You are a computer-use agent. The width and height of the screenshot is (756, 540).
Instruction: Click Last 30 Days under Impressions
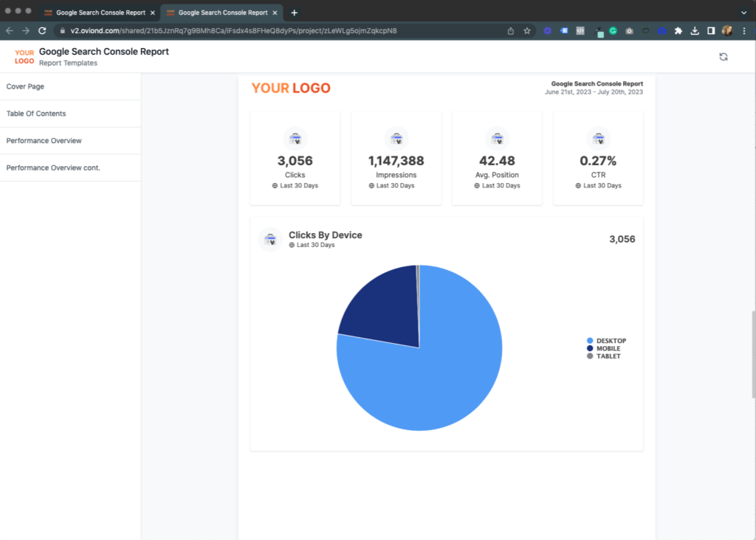tap(396, 186)
